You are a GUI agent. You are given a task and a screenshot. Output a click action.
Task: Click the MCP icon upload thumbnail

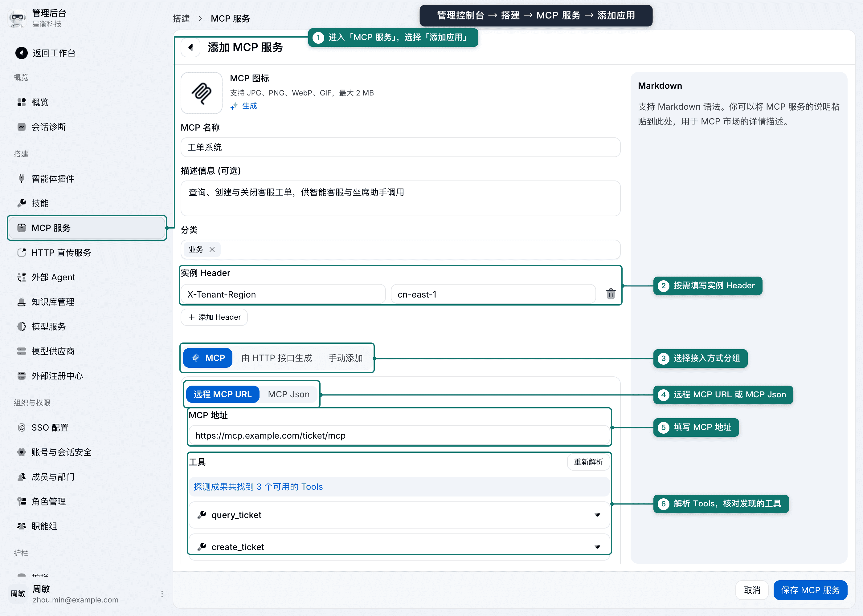coord(202,93)
